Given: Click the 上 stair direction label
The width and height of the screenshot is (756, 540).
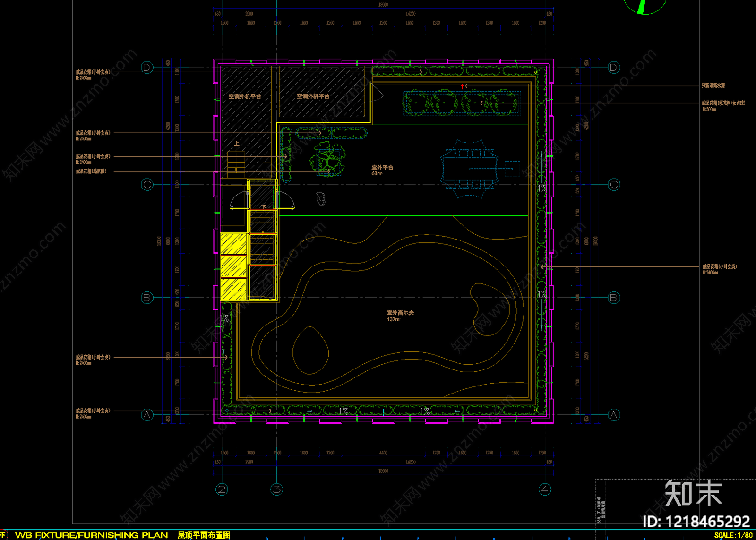Looking at the screenshot, I should 237,144.
